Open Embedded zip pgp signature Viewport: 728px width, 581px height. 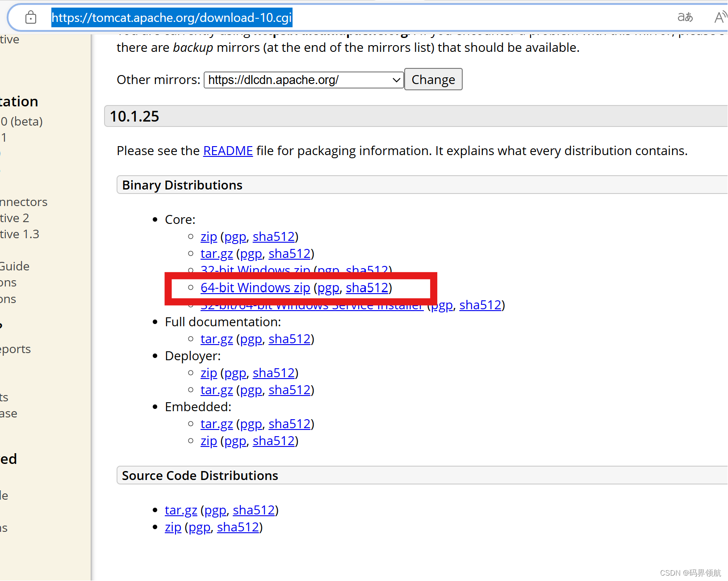tap(235, 441)
